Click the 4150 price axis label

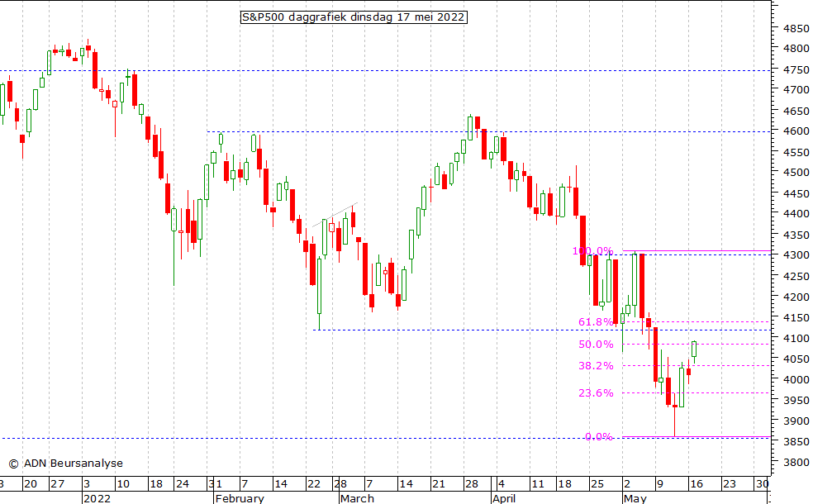tap(796, 317)
